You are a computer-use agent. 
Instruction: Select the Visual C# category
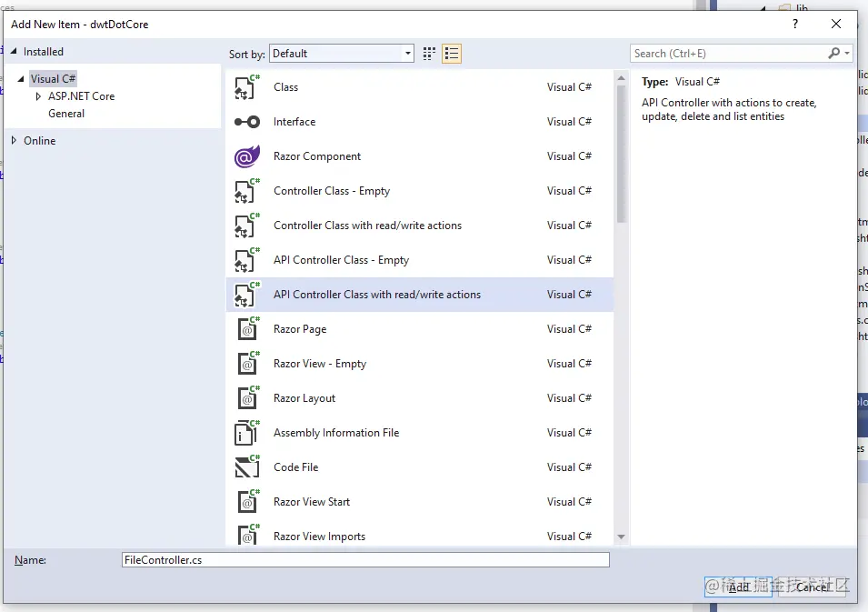[x=53, y=78]
